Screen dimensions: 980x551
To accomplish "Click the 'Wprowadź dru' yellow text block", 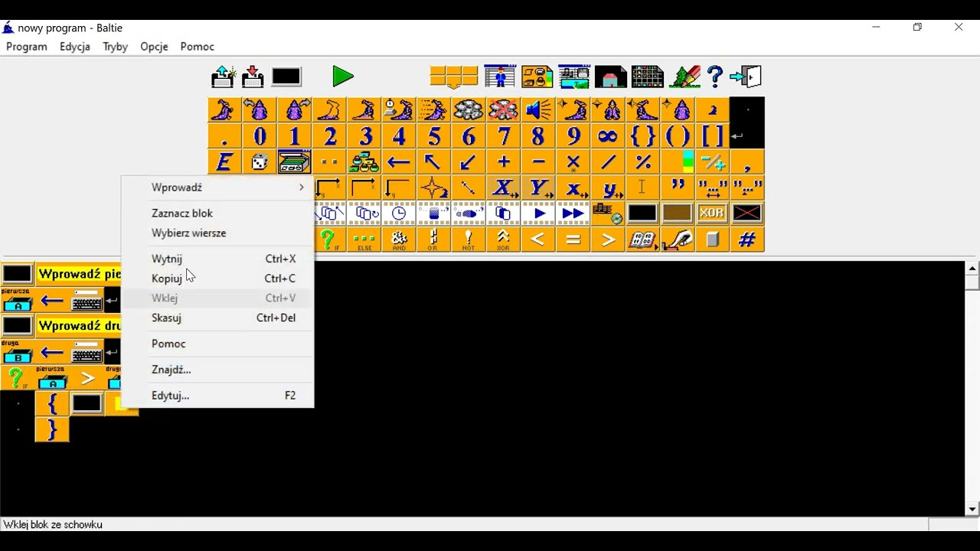I will [79, 326].
